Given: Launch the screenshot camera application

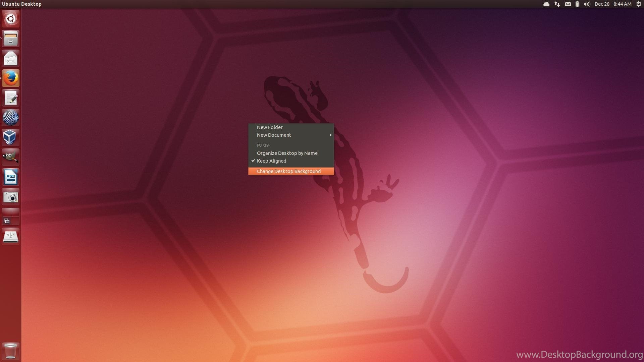Looking at the screenshot, I should 11,197.
